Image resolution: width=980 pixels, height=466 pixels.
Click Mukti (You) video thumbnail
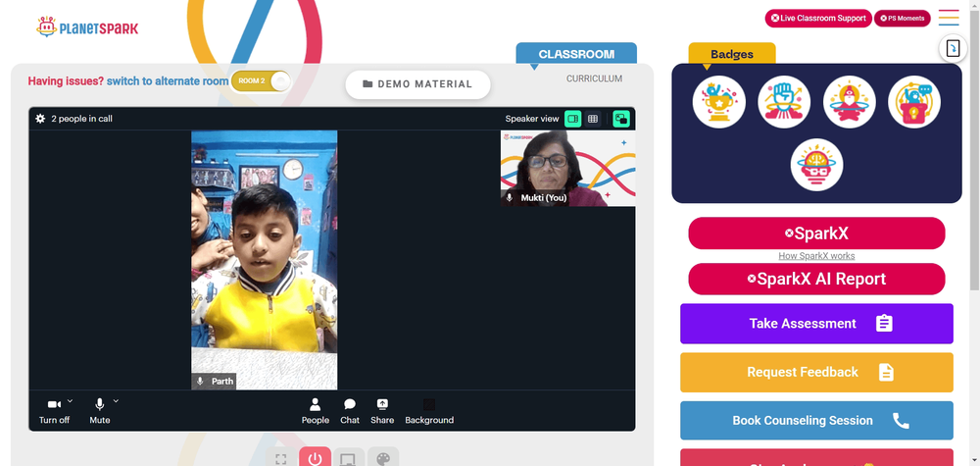coord(567,169)
